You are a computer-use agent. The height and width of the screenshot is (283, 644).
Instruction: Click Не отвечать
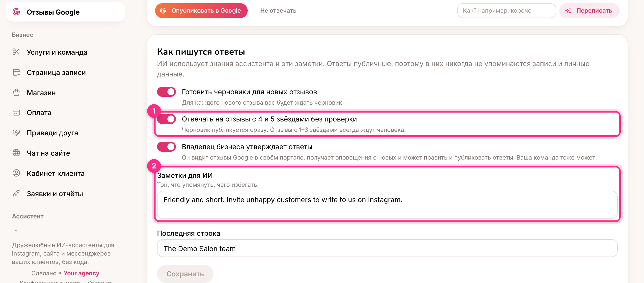pos(278,10)
